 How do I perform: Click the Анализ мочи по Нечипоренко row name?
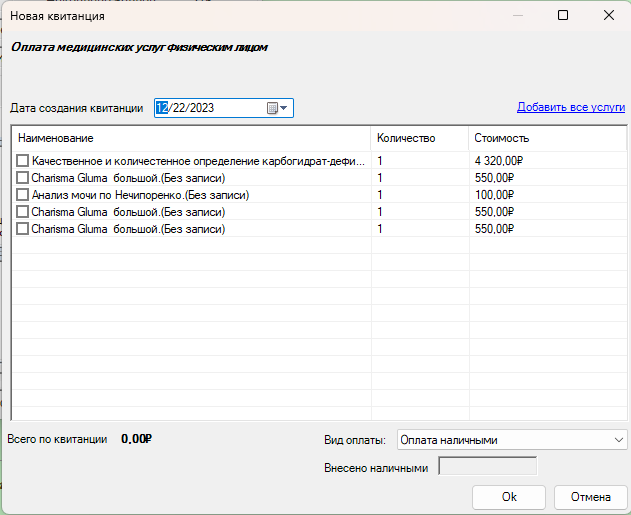click(140, 195)
